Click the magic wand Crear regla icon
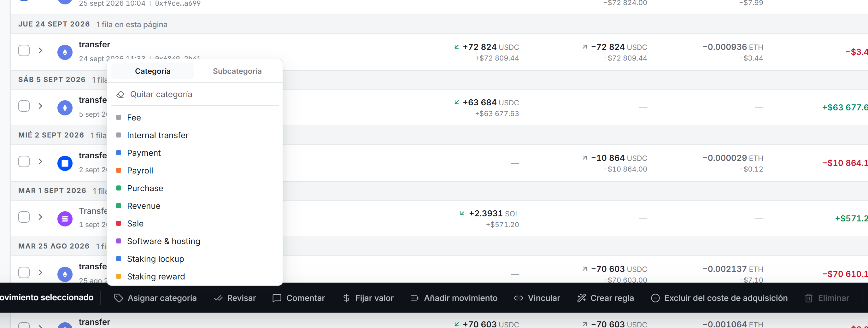This screenshot has height=328, width=868. pos(581,298)
